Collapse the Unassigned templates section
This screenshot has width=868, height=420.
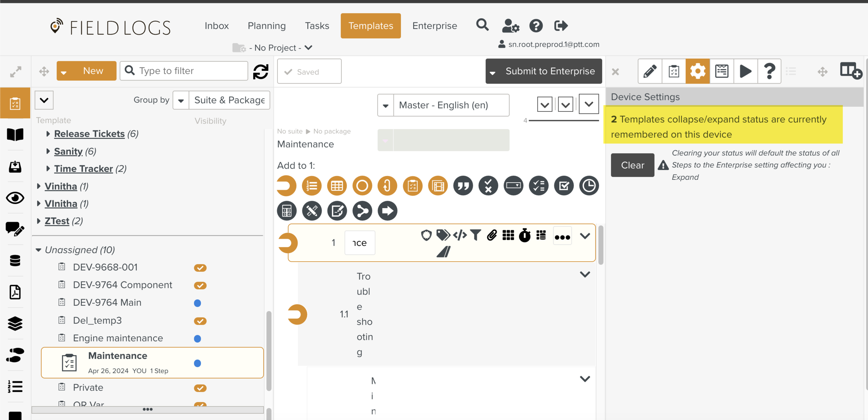pos(39,250)
